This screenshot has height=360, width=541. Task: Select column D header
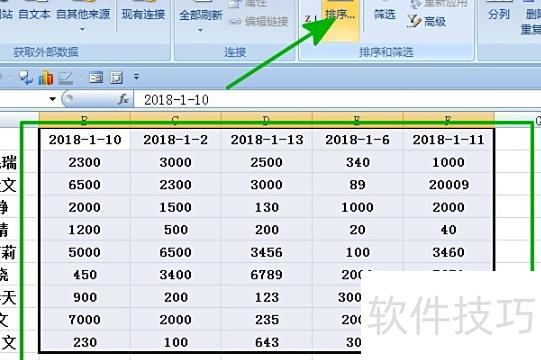point(266,119)
